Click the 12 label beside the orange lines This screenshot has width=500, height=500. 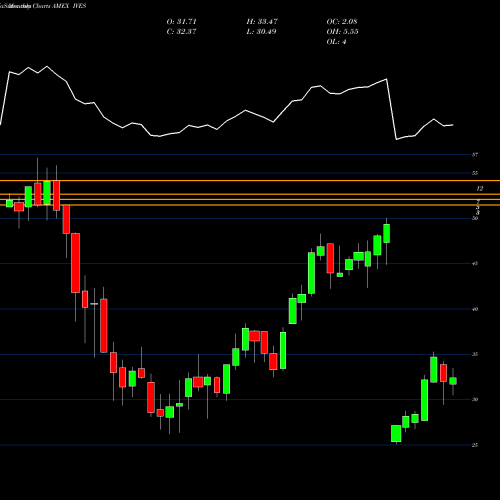tap(479, 189)
